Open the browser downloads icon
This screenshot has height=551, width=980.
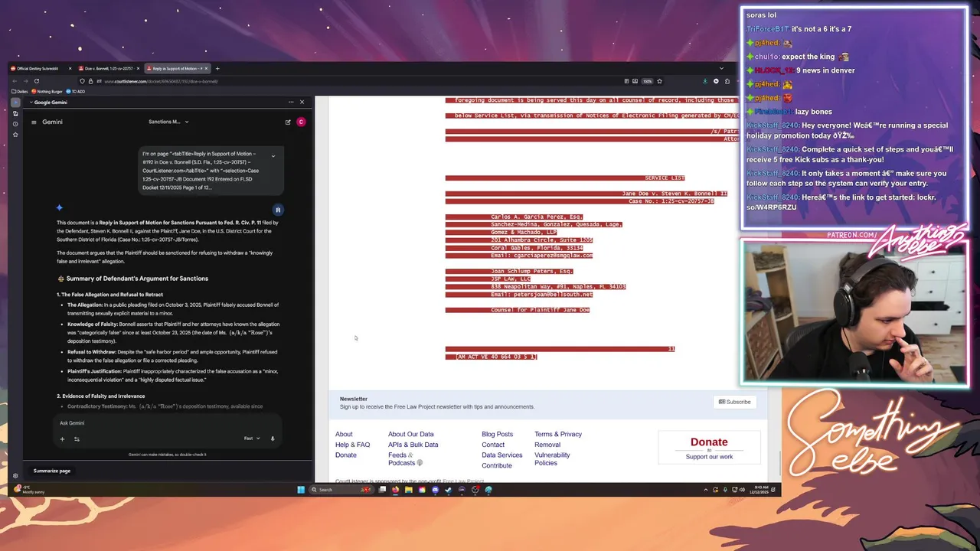[705, 81]
